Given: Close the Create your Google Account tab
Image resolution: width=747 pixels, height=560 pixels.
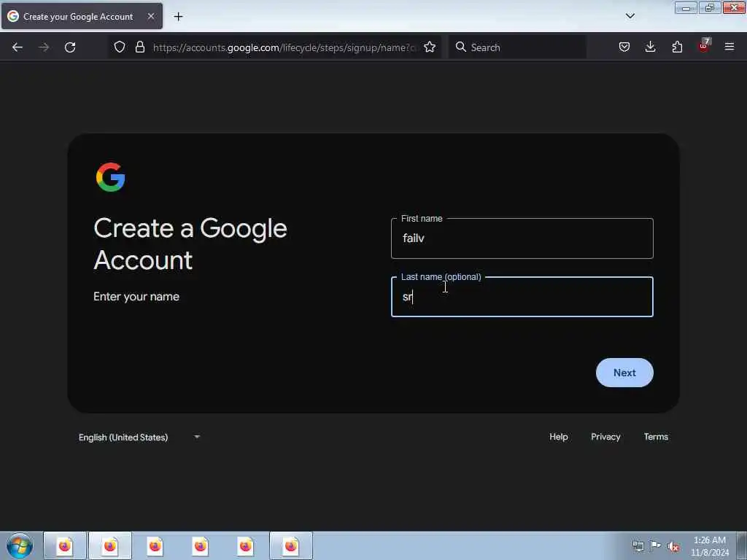Looking at the screenshot, I should 151,16.
